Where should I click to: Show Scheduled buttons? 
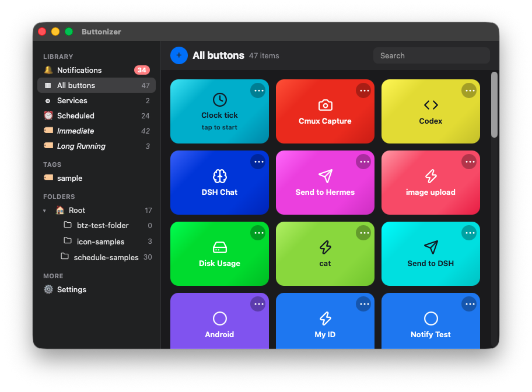[x=96, y=116]
